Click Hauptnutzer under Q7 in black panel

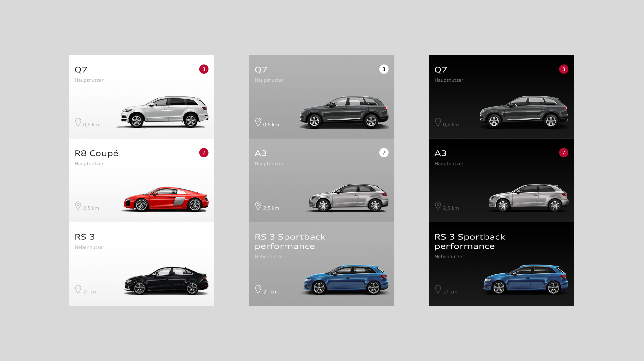(x=449, y=80)
